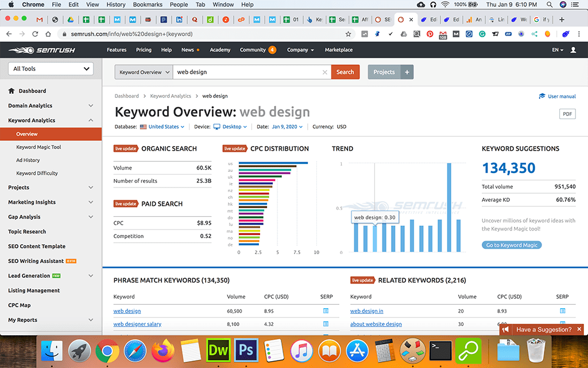Go to browser home icon
This screenshot has width=588, height=368.
48,34
